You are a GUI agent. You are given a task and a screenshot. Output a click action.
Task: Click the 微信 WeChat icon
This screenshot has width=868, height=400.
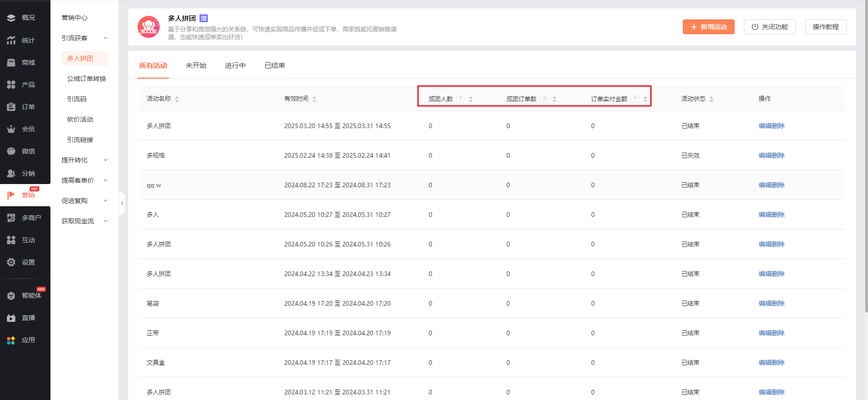pos(11,151)
